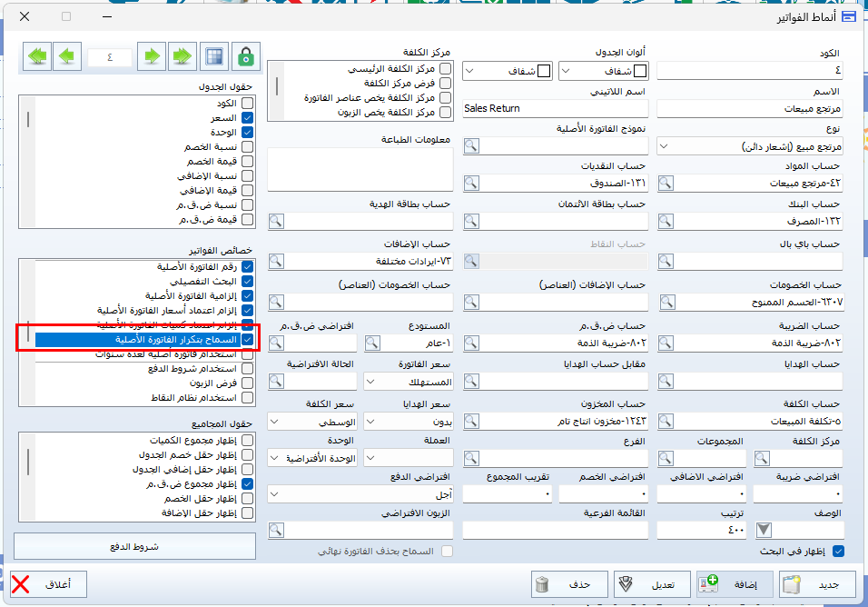
Task: Check مركز الكلفة الرئيسي checkbox
Action: [445, 69]
